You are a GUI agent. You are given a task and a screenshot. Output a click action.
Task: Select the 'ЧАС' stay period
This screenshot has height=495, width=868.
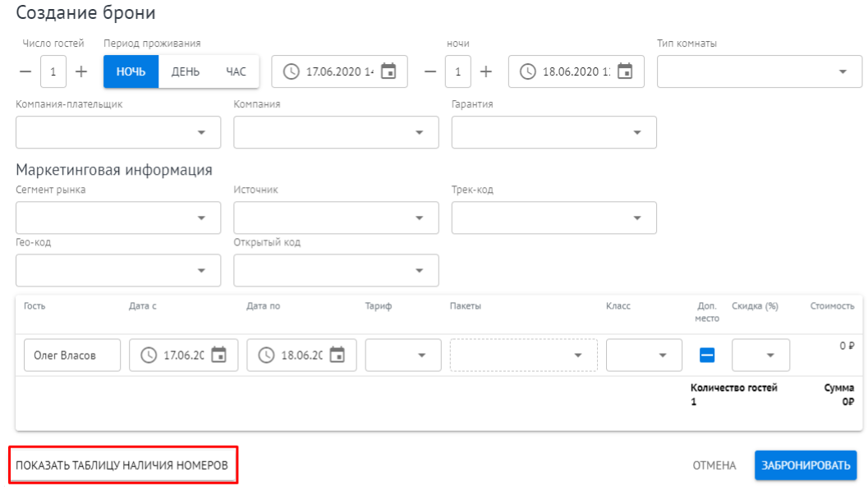coord(236,71)
